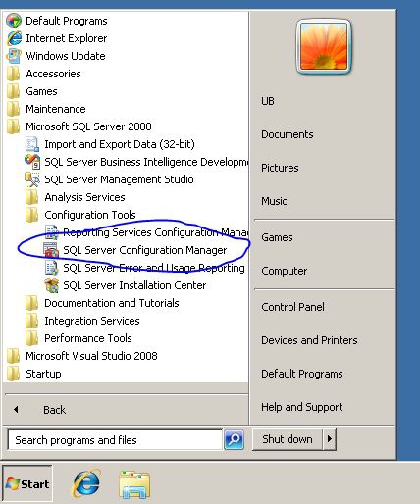
Task: Click the Maintenance folder icon
Action: click(x=14, y=109)
